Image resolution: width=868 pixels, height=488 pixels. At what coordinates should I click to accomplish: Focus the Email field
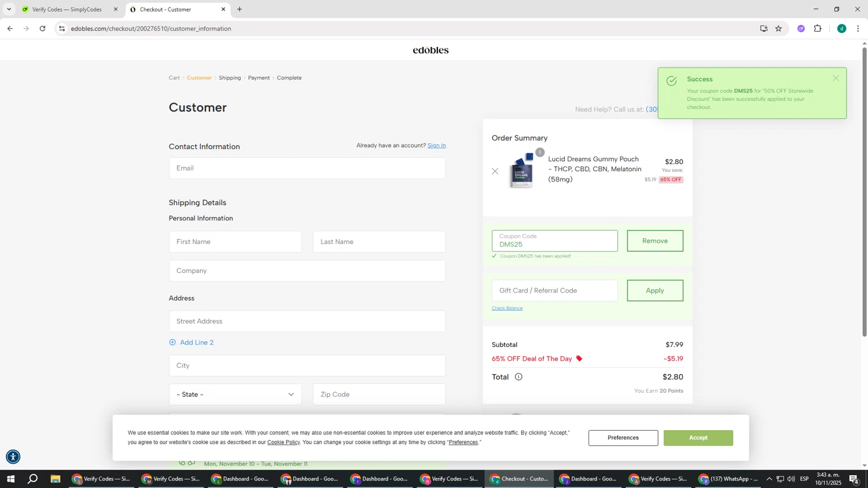[x=307, y=168]
